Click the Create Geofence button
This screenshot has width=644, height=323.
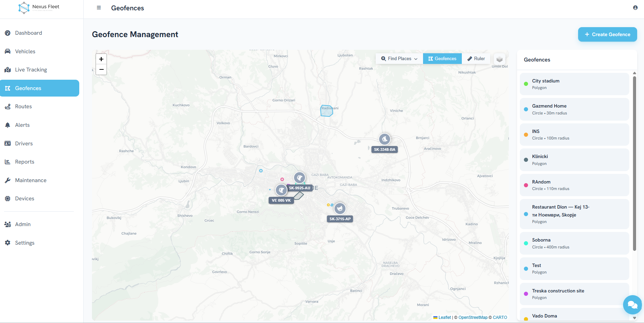[607, 34]
